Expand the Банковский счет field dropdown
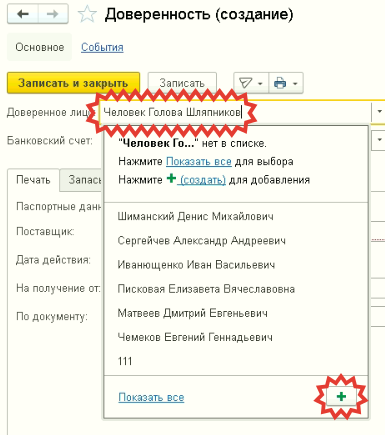 [x=379, y=140]
